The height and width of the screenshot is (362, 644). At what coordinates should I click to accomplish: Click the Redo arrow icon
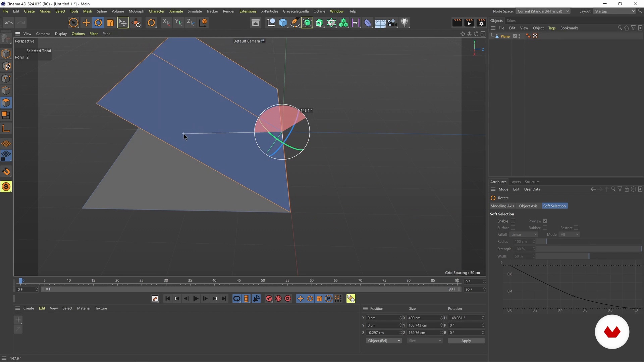(x=21, y=23)
